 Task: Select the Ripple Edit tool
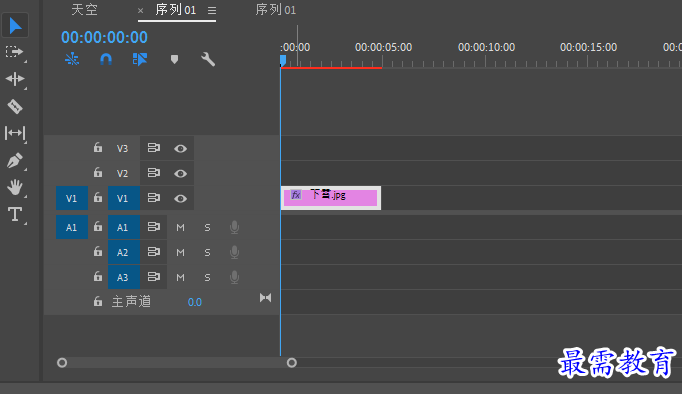click(x=15, y=79)
